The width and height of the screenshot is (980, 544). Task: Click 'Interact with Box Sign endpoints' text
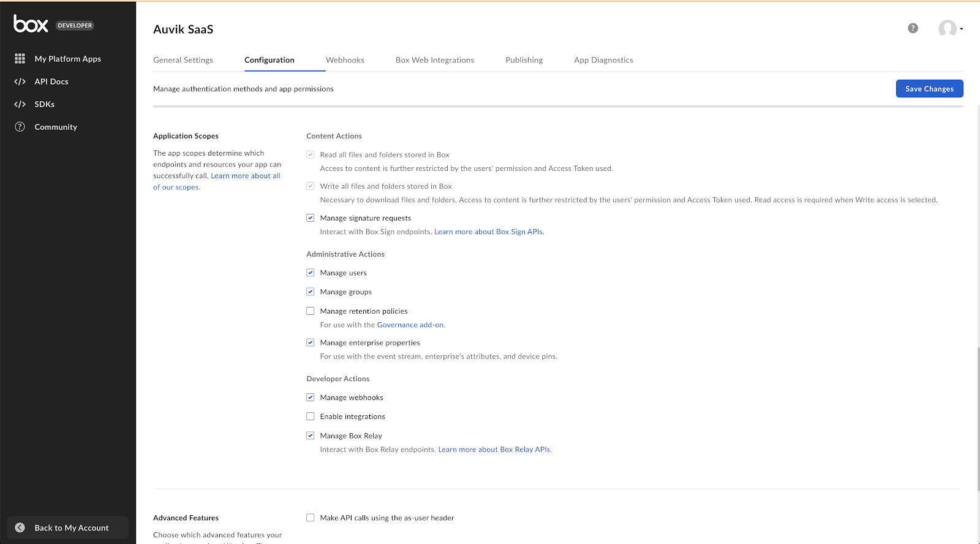tap(376, 232)
